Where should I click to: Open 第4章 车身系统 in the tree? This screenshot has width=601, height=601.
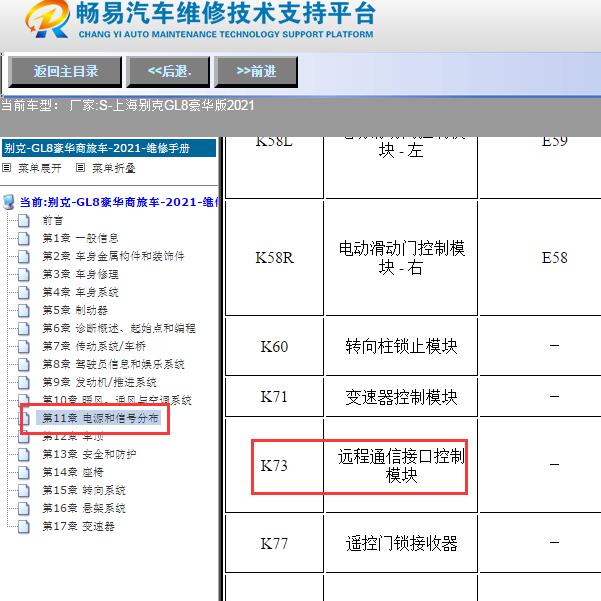click(x=80, y=292)
